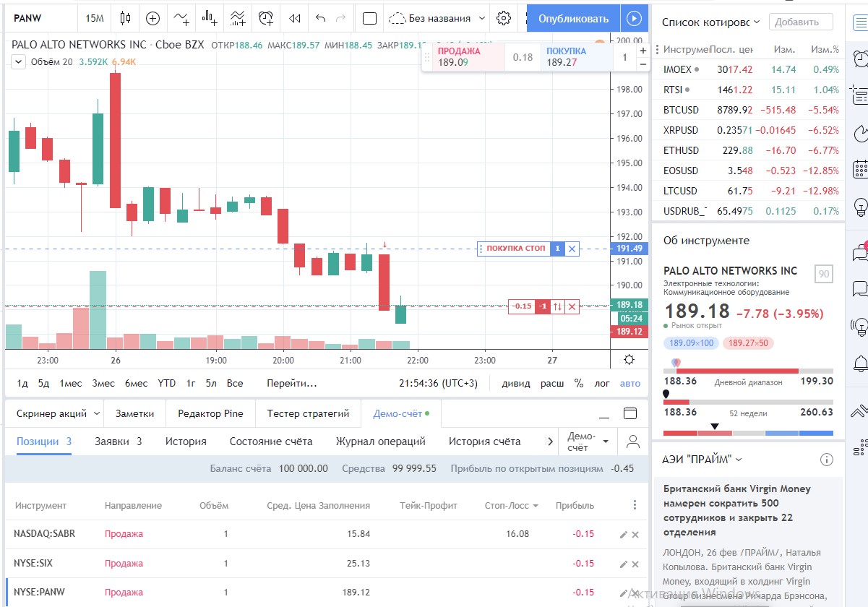Increase order quantity with plus

(643, 51)
